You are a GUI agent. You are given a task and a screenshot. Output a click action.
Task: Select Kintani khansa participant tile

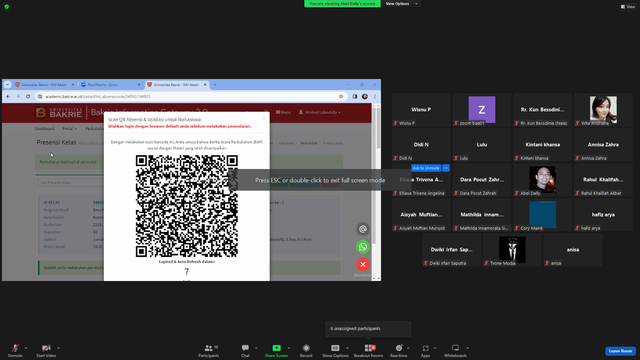coord(542,144)
